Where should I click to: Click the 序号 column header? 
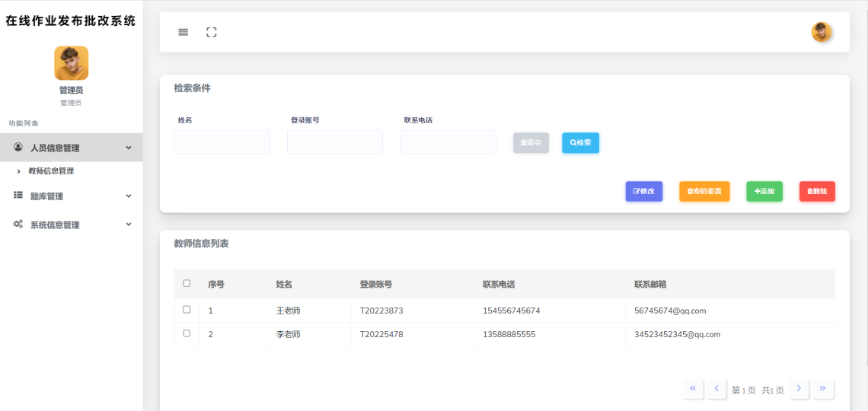[216, 285]
